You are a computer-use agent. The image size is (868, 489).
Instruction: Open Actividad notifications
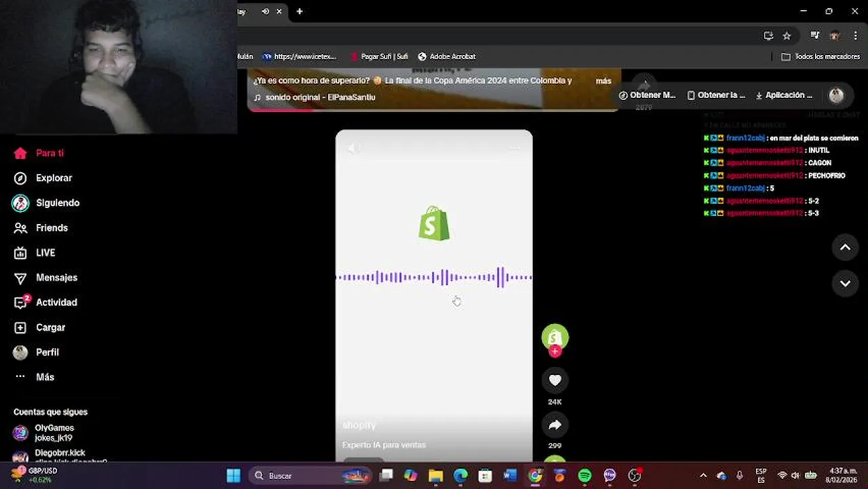[46, 302]
